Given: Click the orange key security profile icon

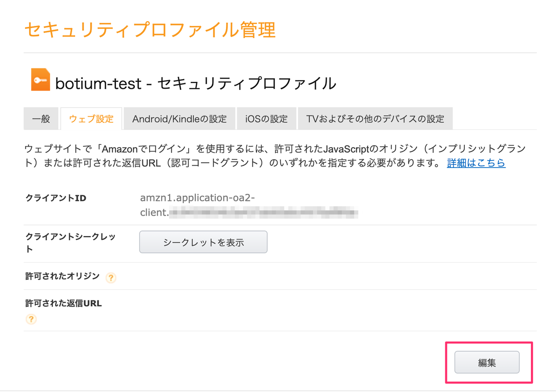Looking at the screenshot, I should [40, 80].
